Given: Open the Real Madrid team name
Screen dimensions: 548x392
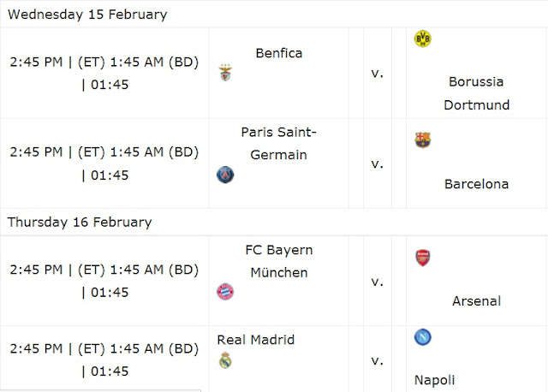Looking at the screenshot, I should coord(256,340).
